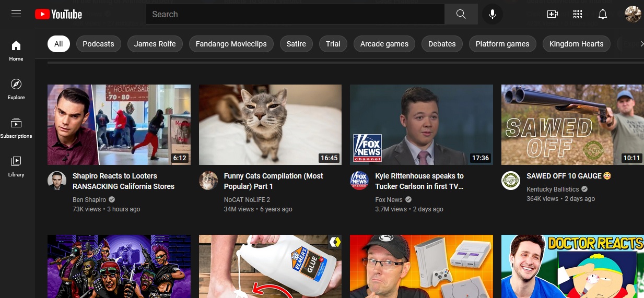The width and height of the screenshot is (644, 298).
Task: Visit the Kentucky Ballistics channel name
Action: (x=553, y=189)
